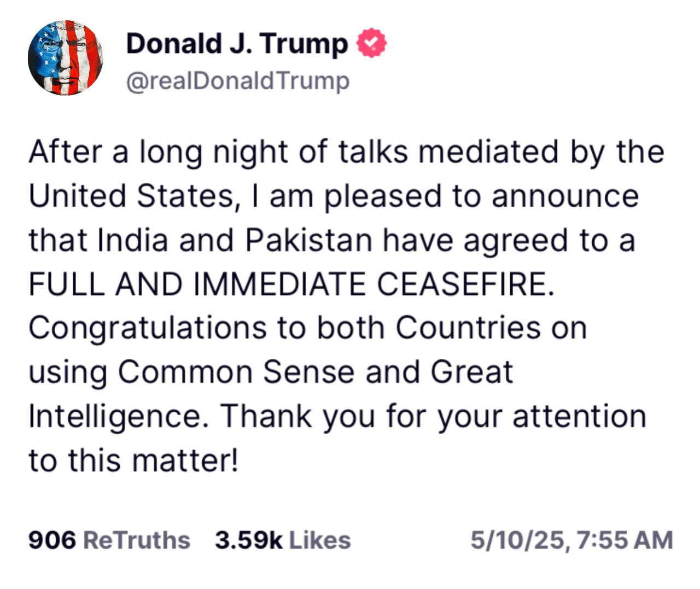
Task: View the 3.59k likes number
Action: point(249,540)
